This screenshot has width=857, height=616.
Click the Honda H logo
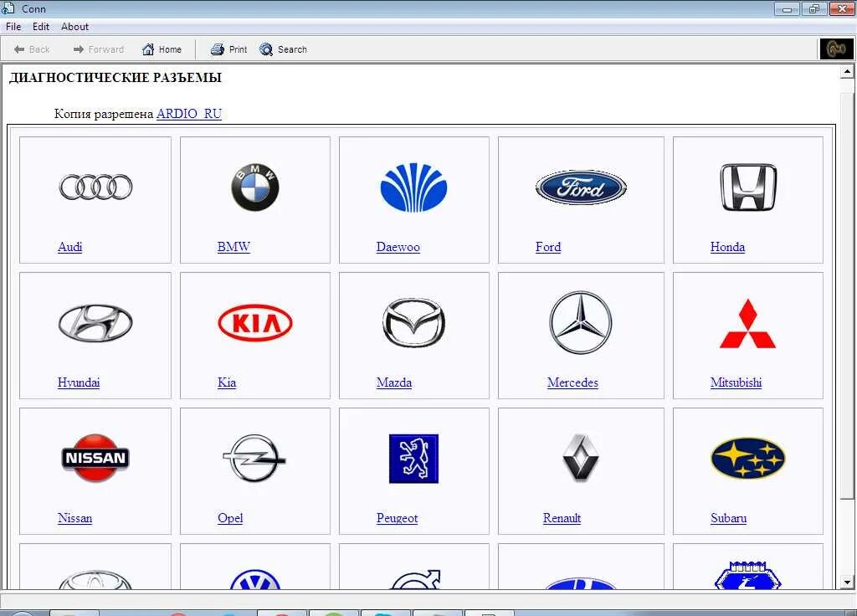pos(748,187)
